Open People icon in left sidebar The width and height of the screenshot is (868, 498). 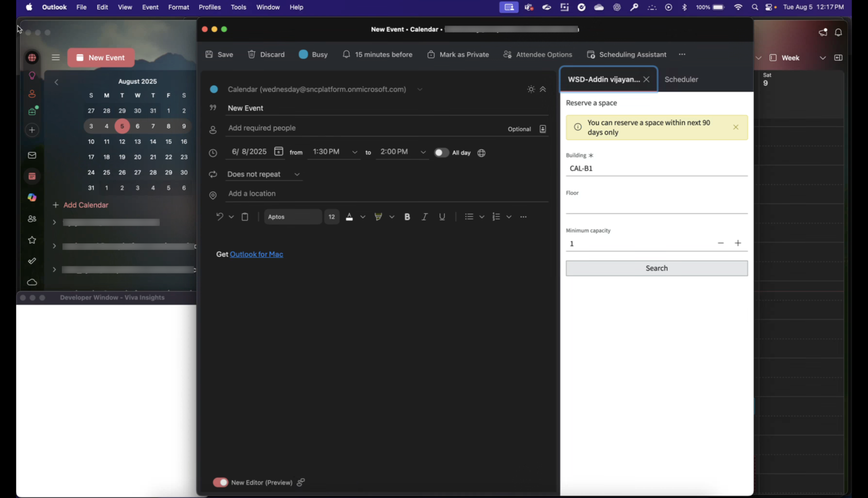coord(32,219)
